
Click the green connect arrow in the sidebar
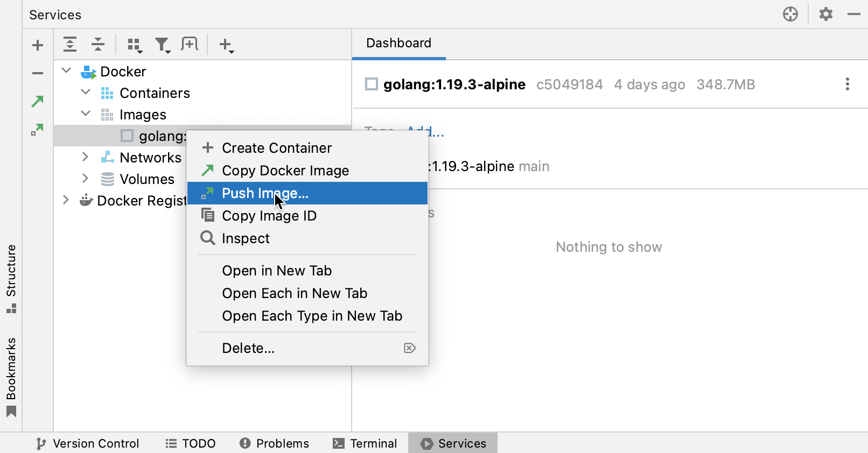(37, 101)
